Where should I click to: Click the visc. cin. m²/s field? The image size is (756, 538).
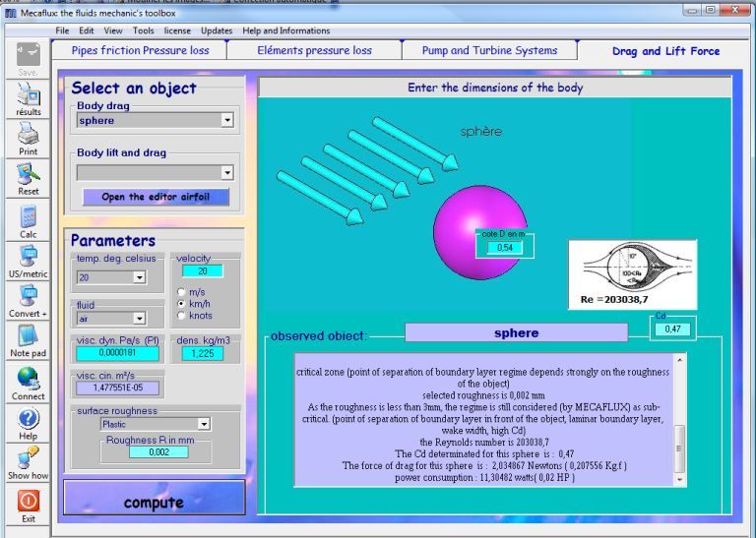(x=117, y=388)
